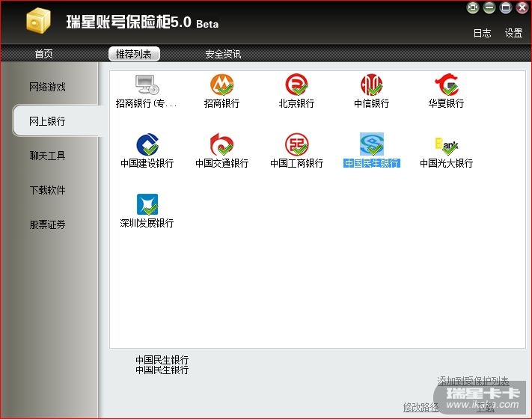Switch to the 推荐列表 tab
The width and height of the screenshot is (532, 419).
pos(134,54)
